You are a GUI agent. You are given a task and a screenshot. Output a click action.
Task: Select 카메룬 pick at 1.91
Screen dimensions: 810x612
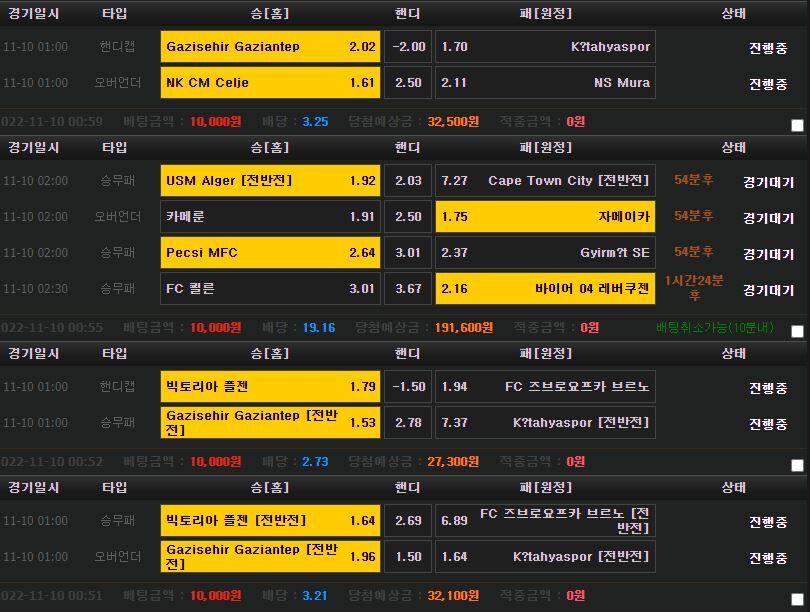[270, 216]
